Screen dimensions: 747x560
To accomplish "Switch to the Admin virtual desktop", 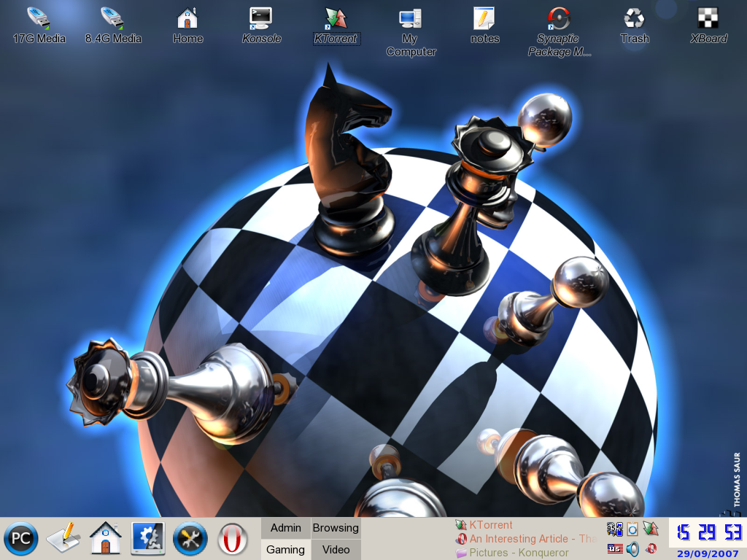I will point(286,528).
